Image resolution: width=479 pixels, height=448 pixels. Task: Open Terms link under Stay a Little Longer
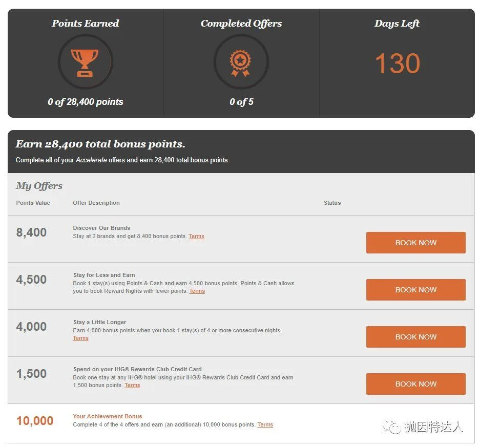(x=80, y=338)
